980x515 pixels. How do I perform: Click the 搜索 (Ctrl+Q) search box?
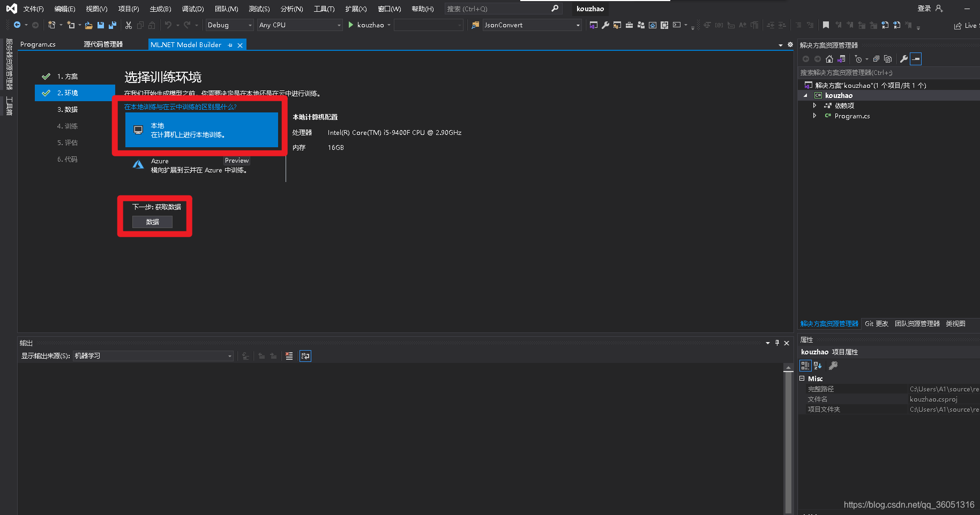(x=503, y=9)
